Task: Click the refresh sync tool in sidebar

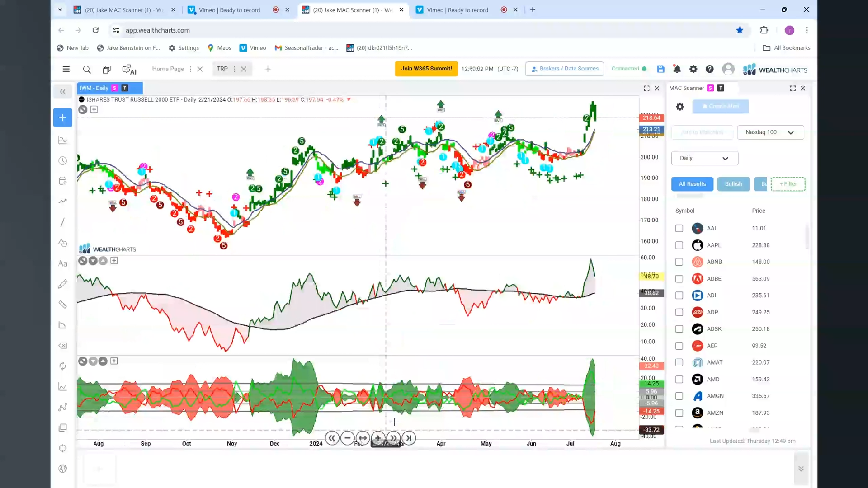Action: coord(63,366)
